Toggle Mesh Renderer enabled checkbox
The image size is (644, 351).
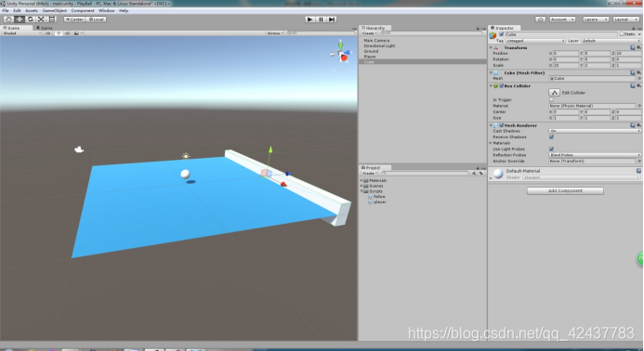(502, 125)
